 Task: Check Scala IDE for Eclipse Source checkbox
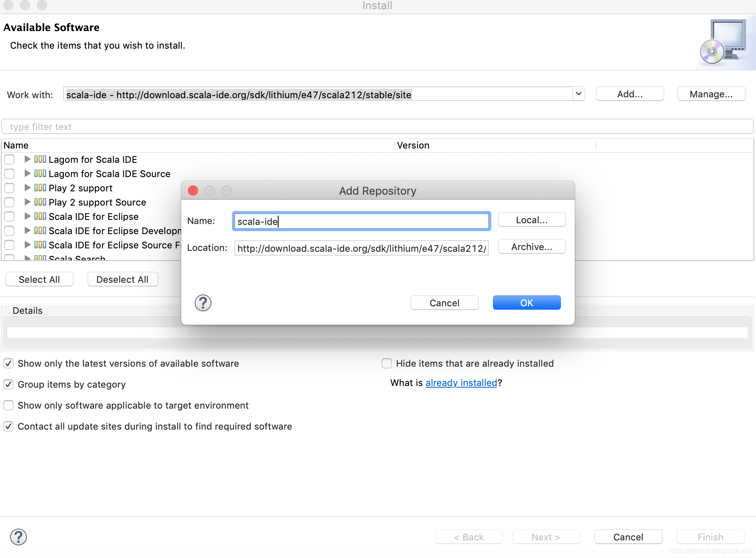coord(9,245)
